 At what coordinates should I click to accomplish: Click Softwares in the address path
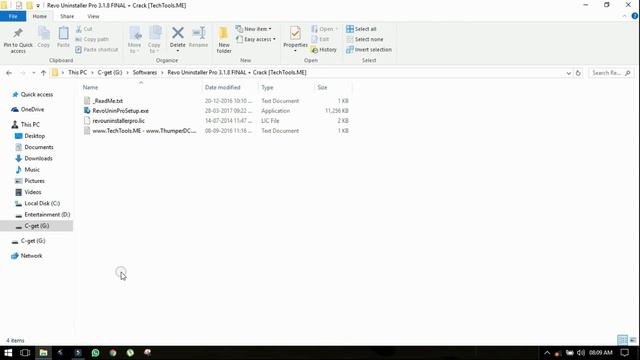[x=144, y=72]
